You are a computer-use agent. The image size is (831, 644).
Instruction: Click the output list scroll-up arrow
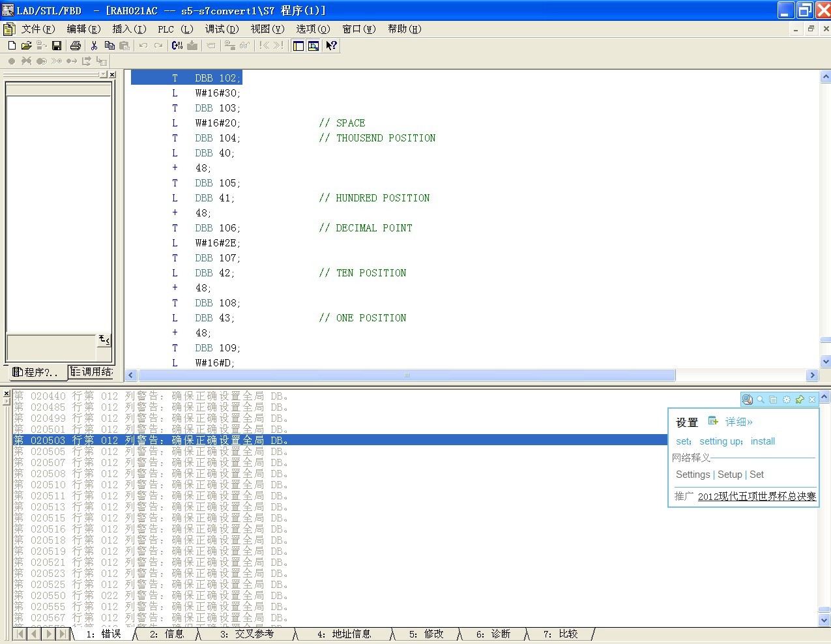(824, 396)
